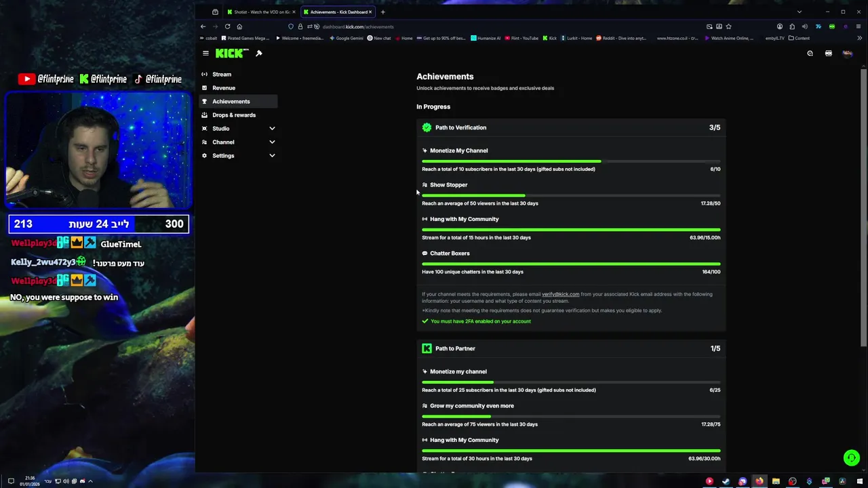Open the Google Gemini bookmark

click(x=347, y=38)
